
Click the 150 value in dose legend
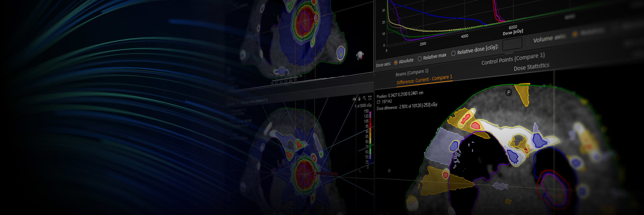366,111
